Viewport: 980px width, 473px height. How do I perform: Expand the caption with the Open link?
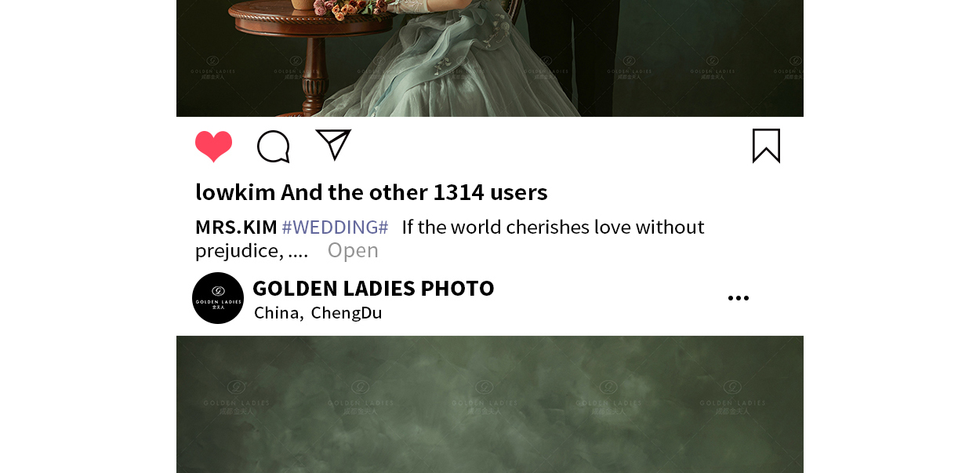click(353, 250)
